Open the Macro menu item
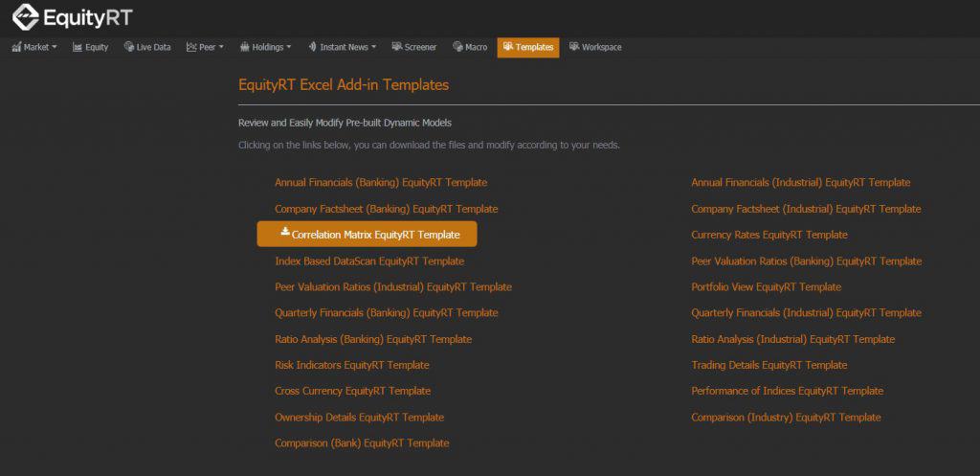Screen dimensions: 980x476 point(470,47)
